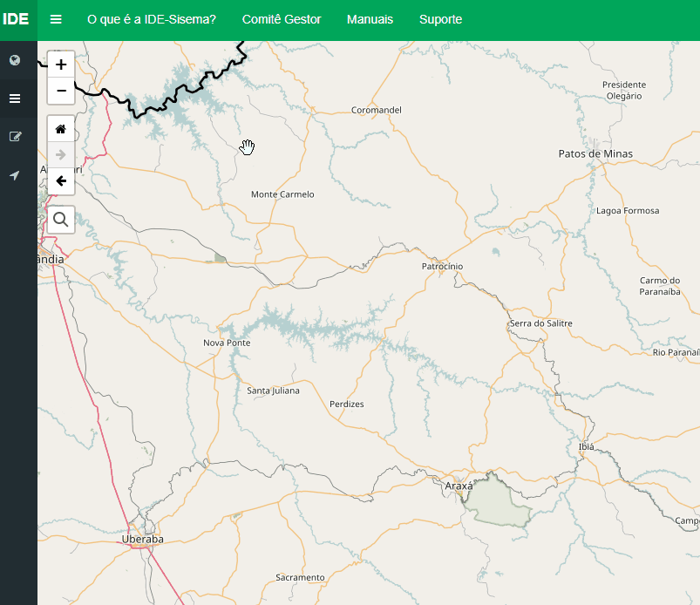Screen dimensions: 700x605
Task: Open the edit/annotation pencil icon
Action: pyautogui.click(x=14, y=136)
